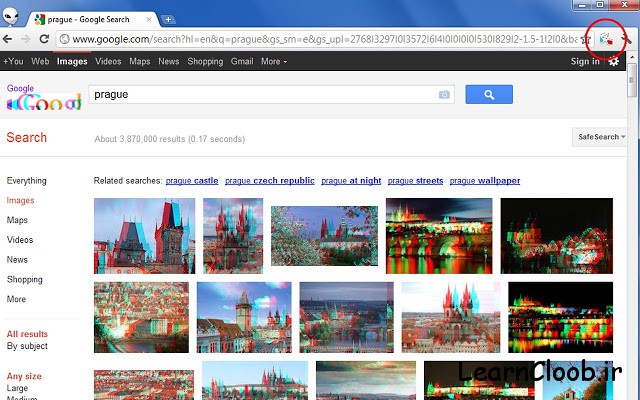The image size is (640, 400).
Task: Reload the page with the refresh icon
Action: pos(44,39)
